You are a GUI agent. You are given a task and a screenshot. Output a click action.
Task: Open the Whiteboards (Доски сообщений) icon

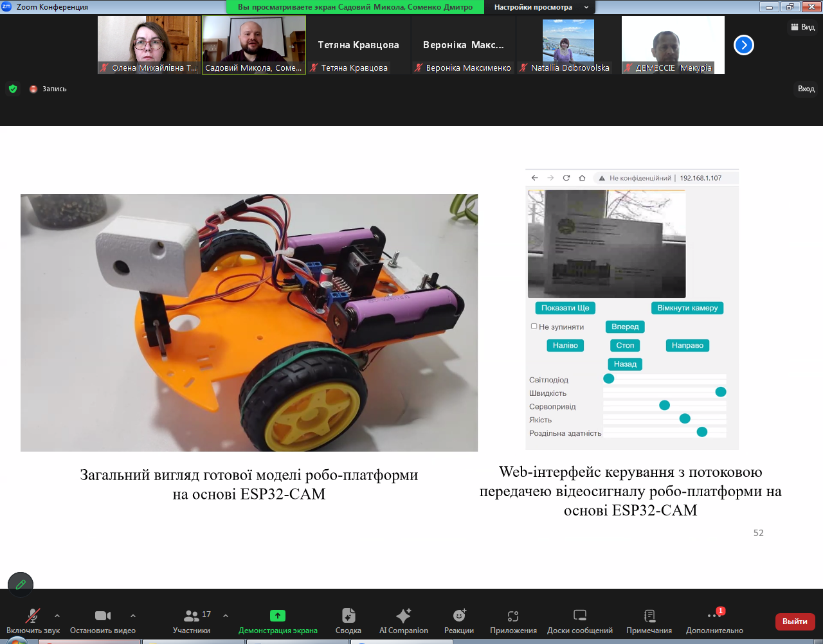[x=580, y=616]
